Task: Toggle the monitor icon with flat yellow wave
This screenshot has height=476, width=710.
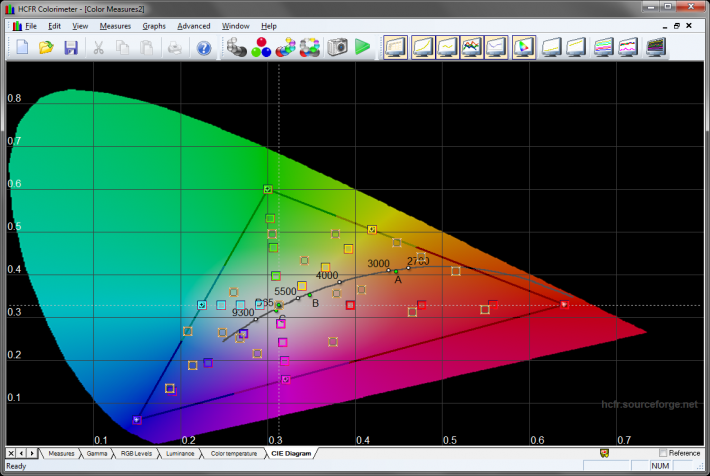Action: click(x=447, y=47)
